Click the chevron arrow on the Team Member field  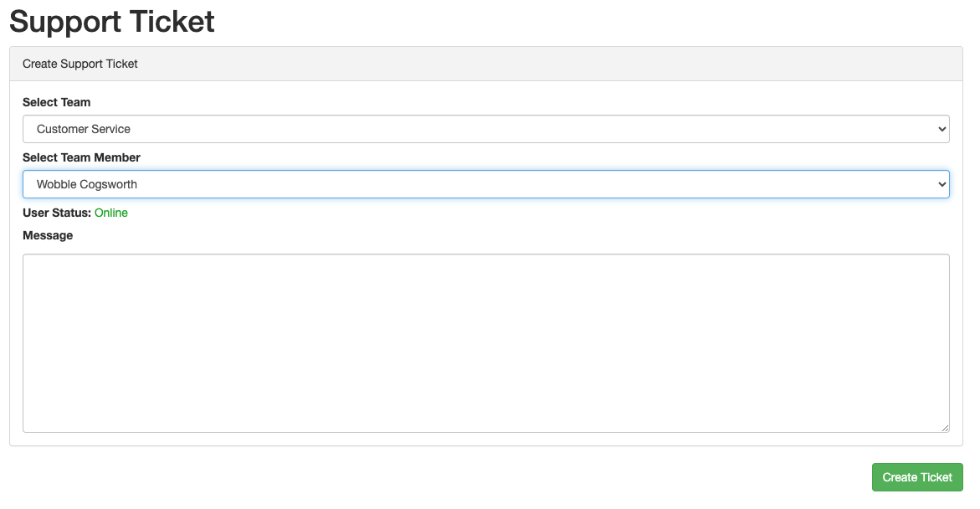click(942, 184)
